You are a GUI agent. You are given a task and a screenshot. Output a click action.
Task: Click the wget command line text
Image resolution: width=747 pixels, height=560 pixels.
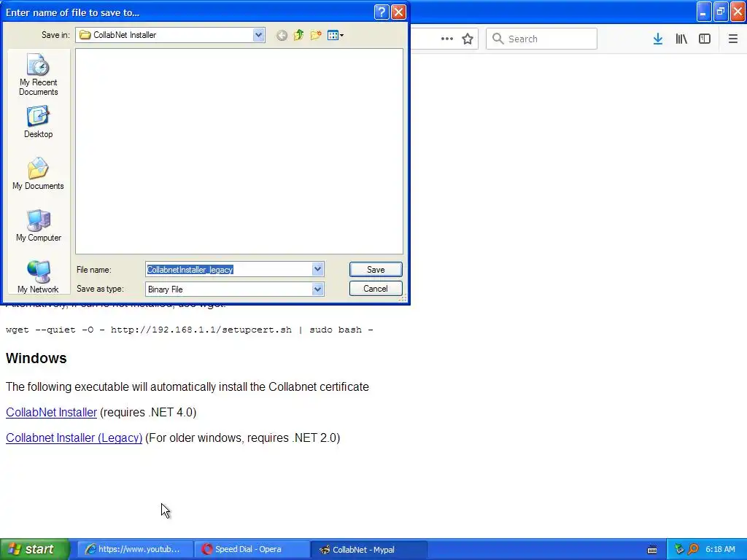pyautogui.click(x=190, y=330)
